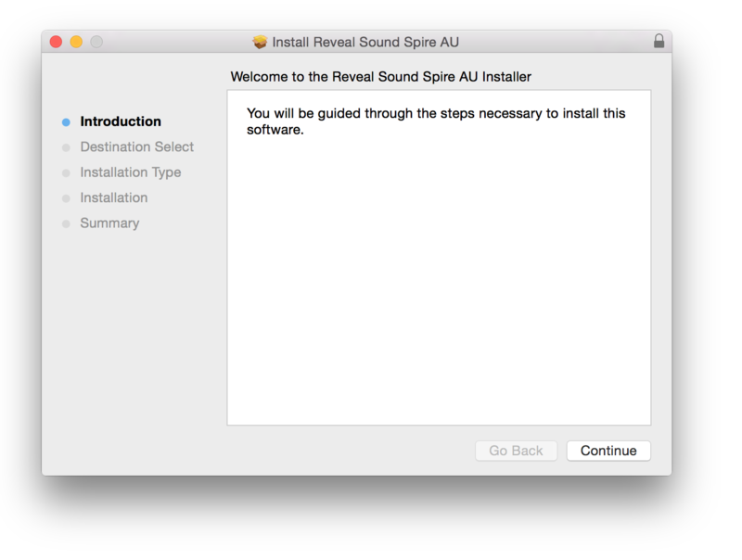The image size is (742, 560).
Task: Click the gray bullet next to Destination Select
Action: (x=66, y=147)
